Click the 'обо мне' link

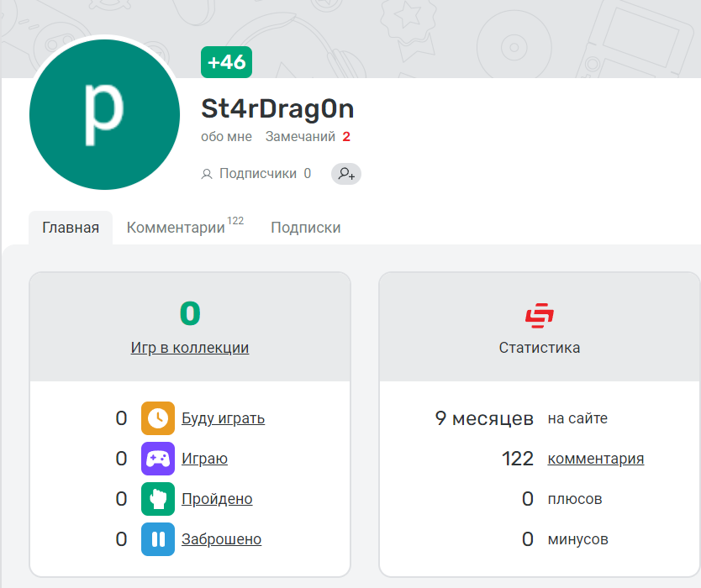tap(226, 136)
